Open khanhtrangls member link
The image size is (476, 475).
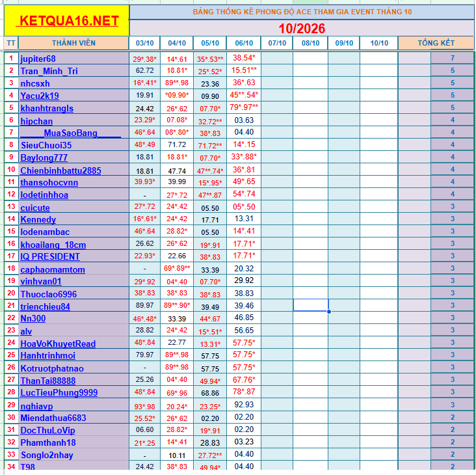click(x=47, y=108)
